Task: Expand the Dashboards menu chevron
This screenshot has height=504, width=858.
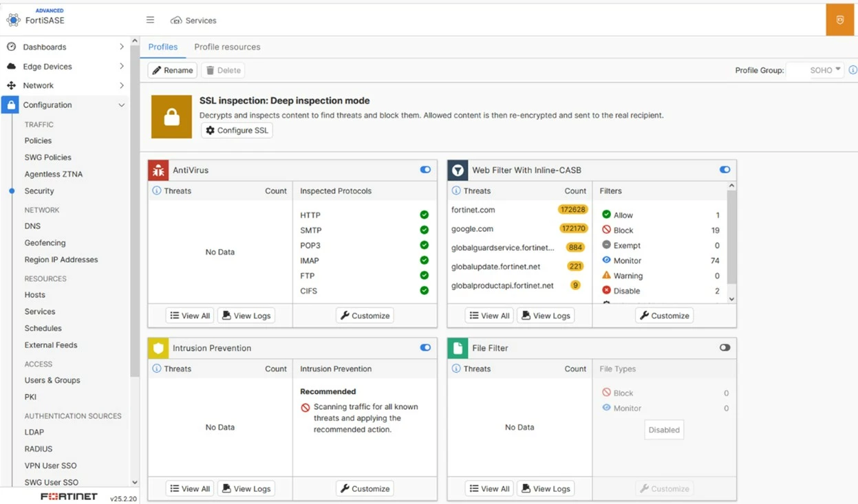Action: pos(122,47)
